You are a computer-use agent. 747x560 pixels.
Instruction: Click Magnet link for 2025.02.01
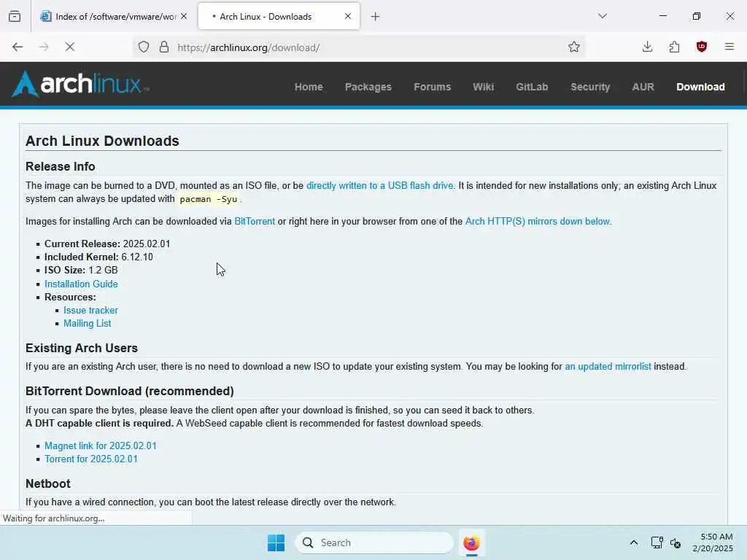point(101,446)
